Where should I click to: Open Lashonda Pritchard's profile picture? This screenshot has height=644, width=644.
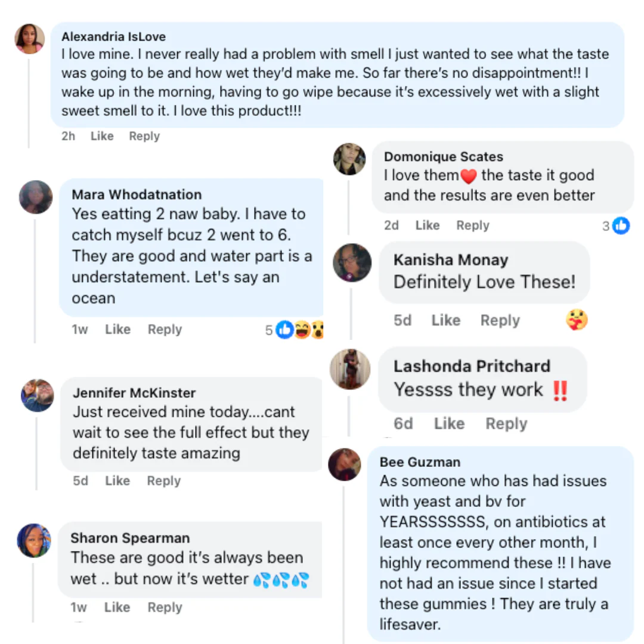(350, 369)
